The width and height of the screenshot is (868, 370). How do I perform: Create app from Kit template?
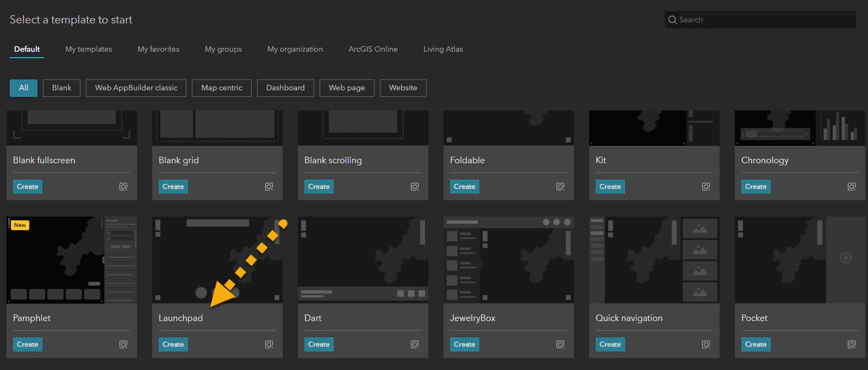point(610,187)
